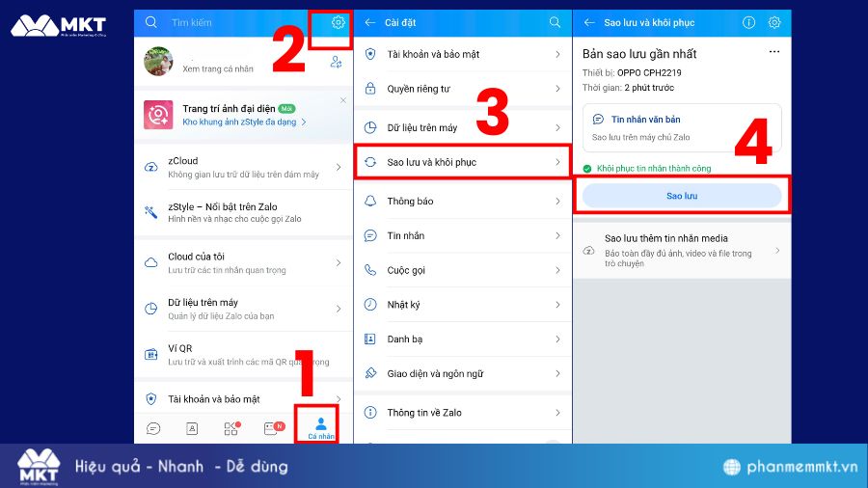
Task: Open Thông báo settings
Action: [462, 202]
